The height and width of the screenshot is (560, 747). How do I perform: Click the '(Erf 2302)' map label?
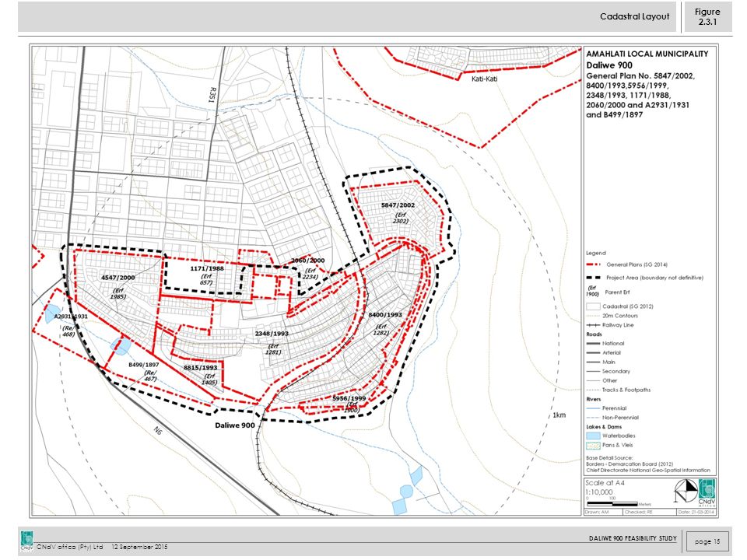coord(401,218)
